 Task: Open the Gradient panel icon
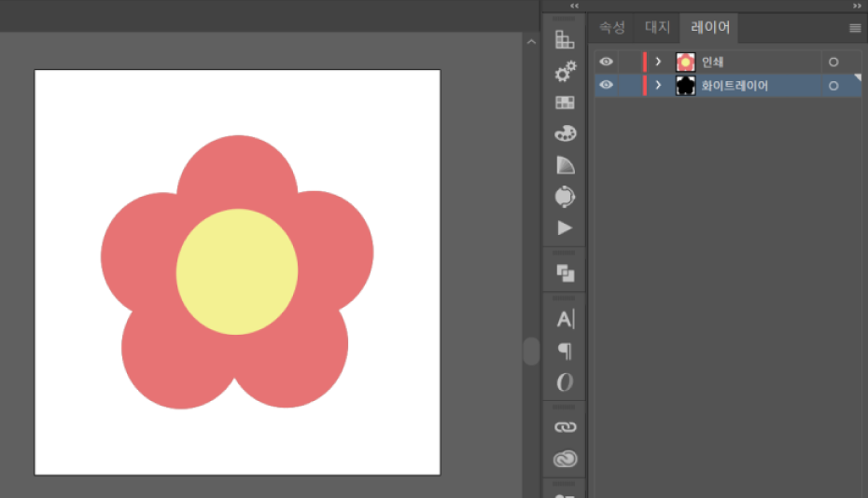click(x=565, y=165)
